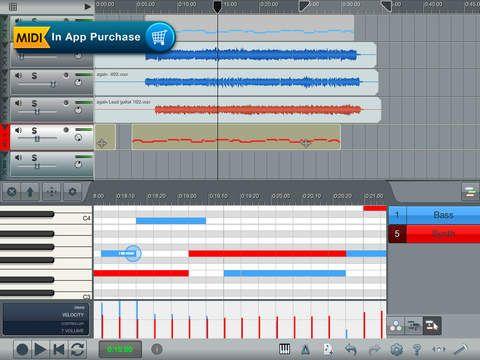Image resolution: width=480 pixels, height=360 pixels.
Task: Open the settings gear in the bottom toolbar
Action: 397,349
